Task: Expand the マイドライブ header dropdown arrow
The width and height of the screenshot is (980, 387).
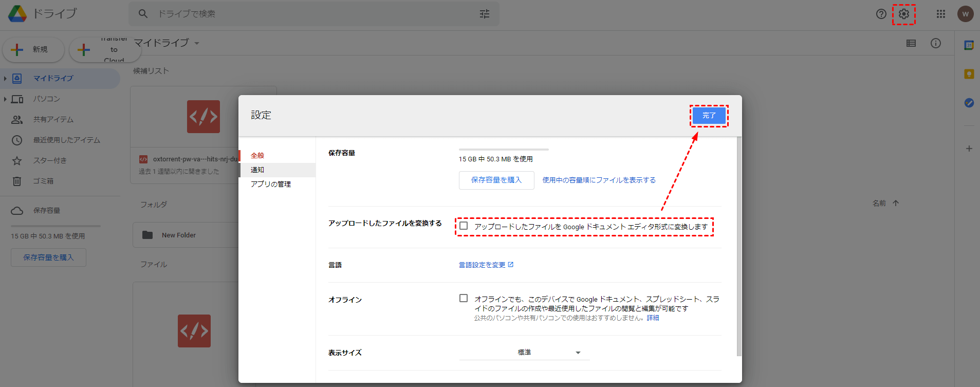Action: point(197,43)
